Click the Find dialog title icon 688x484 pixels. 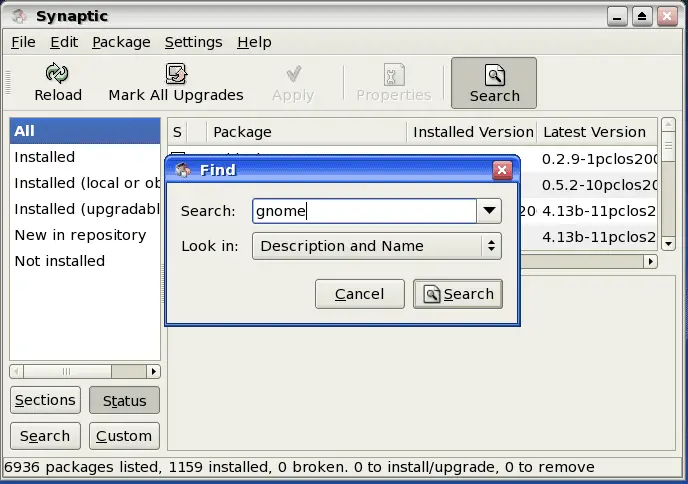pyautogui.click(x=183, y=170)
